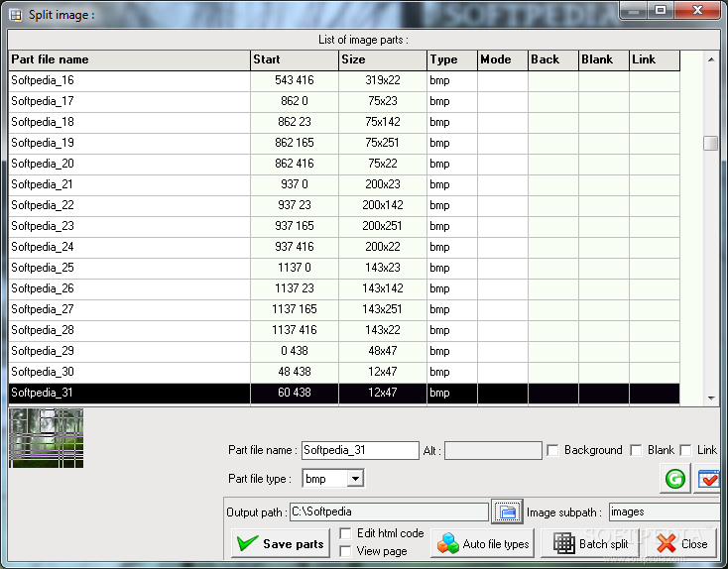Click the Close button with red X

click(x=681, y=543)
